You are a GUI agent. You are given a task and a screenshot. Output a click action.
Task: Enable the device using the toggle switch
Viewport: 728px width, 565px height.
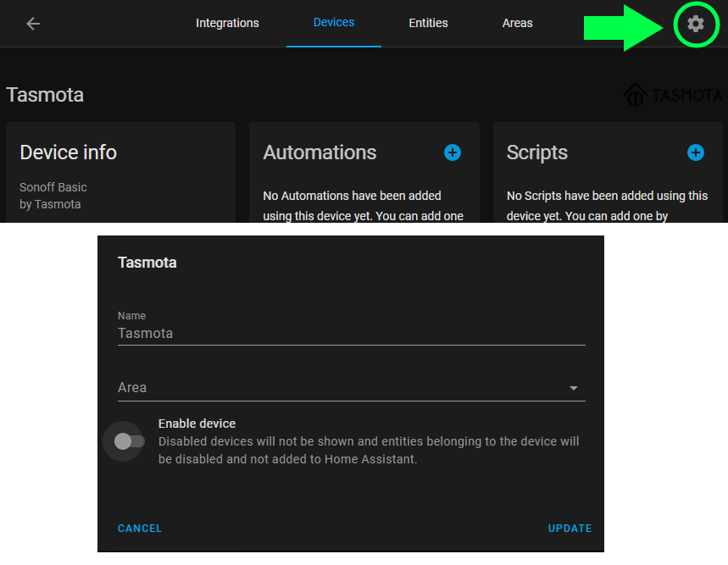pyautogui.click(x=124, y=441)
